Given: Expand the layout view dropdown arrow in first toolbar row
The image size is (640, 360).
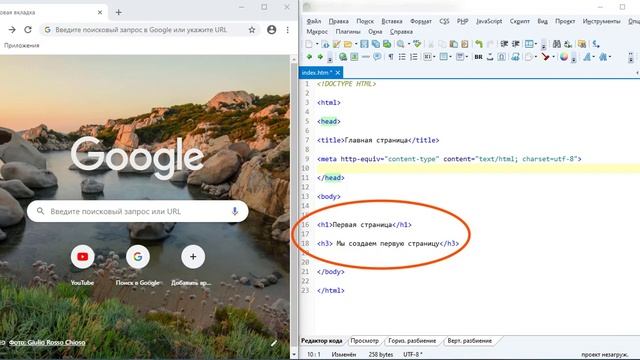Looking at the screenshot, I should 536,44.
